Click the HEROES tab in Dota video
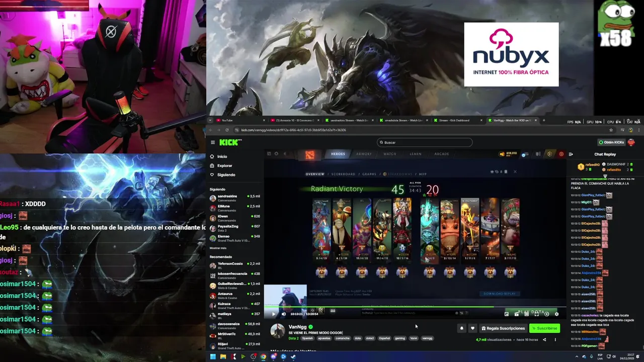Screen dimensions: 644x362 click(x=338, y=154)
